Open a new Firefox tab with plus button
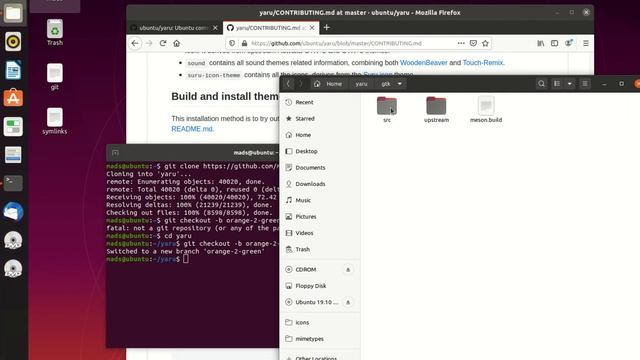This screenshot has width=640, height=360. tap(327, 27)
